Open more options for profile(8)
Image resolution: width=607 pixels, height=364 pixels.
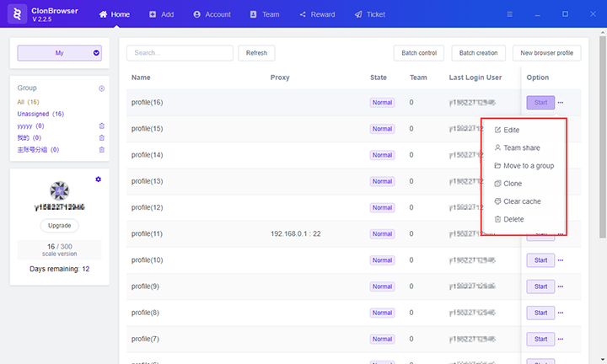pyautogui.click(x=561, y=313)
